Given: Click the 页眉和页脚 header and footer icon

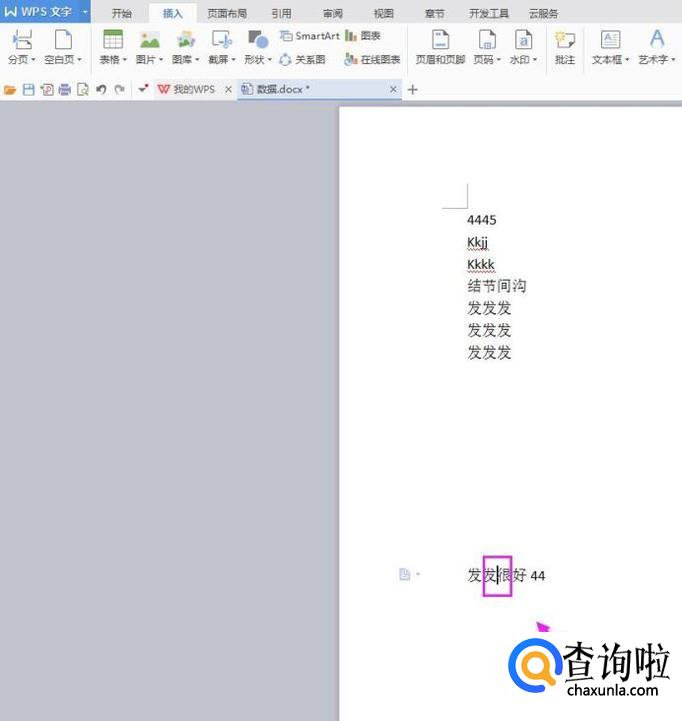Looking at the screenshot, I should tap(440, 40).
